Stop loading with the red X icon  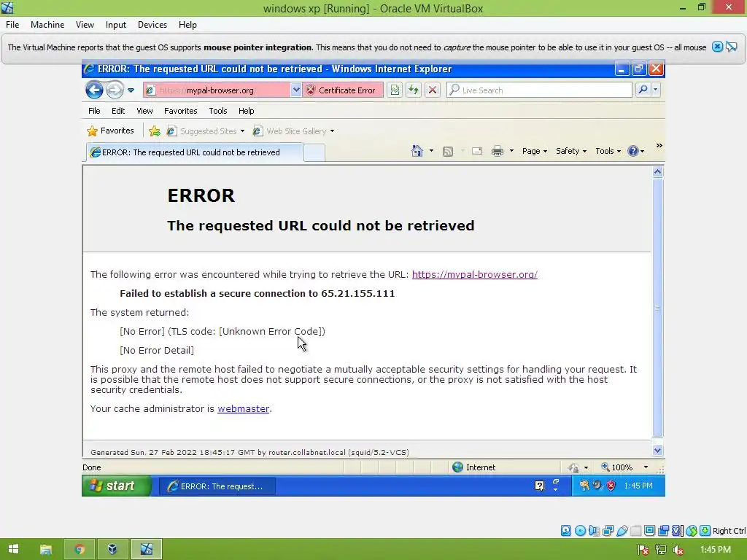[x=432, y=90]
